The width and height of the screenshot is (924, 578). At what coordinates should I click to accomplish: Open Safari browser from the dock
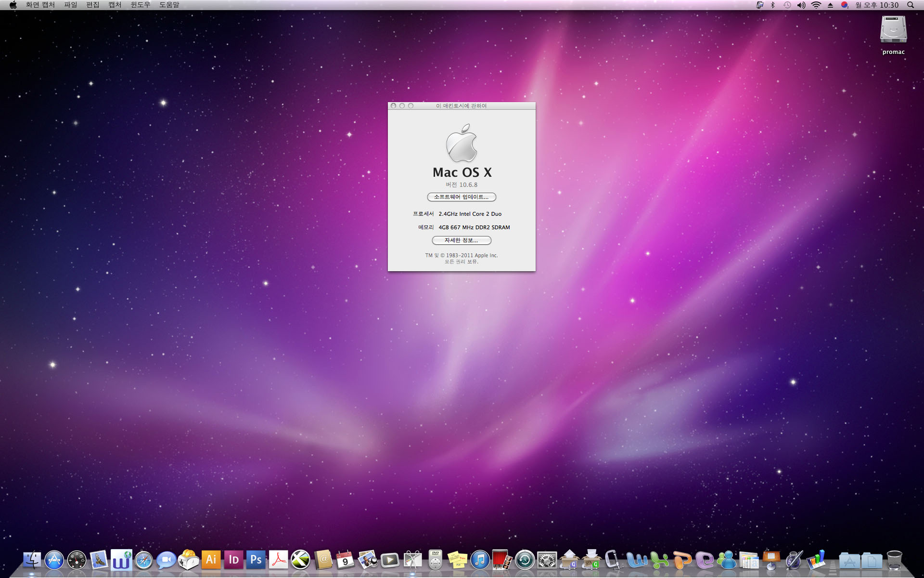[143, 560]
